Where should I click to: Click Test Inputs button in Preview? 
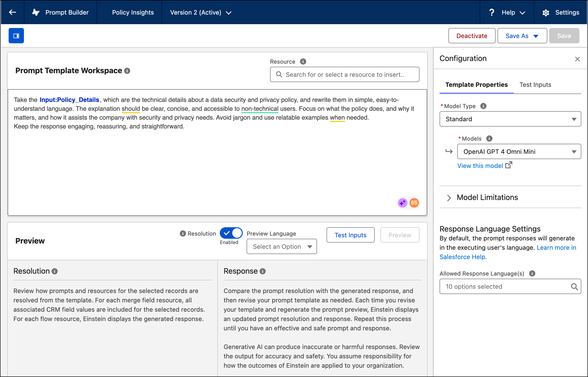pyautogui.click(x=350, y=235)
